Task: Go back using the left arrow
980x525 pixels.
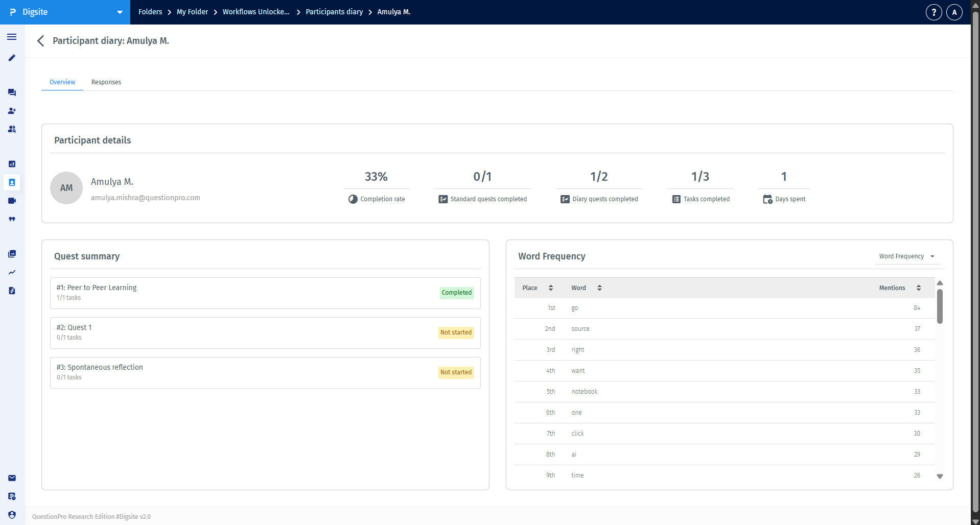Action: point(41,41)
